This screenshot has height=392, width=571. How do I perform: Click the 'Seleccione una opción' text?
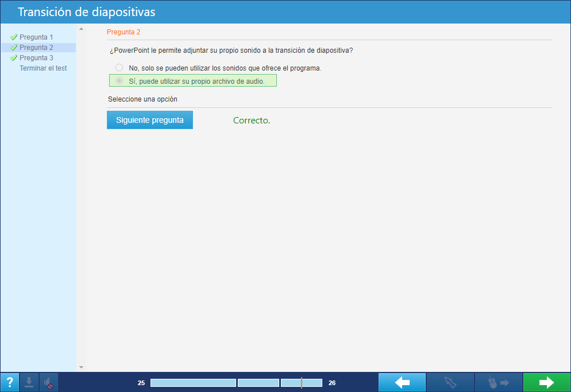[x=142, y=99]
